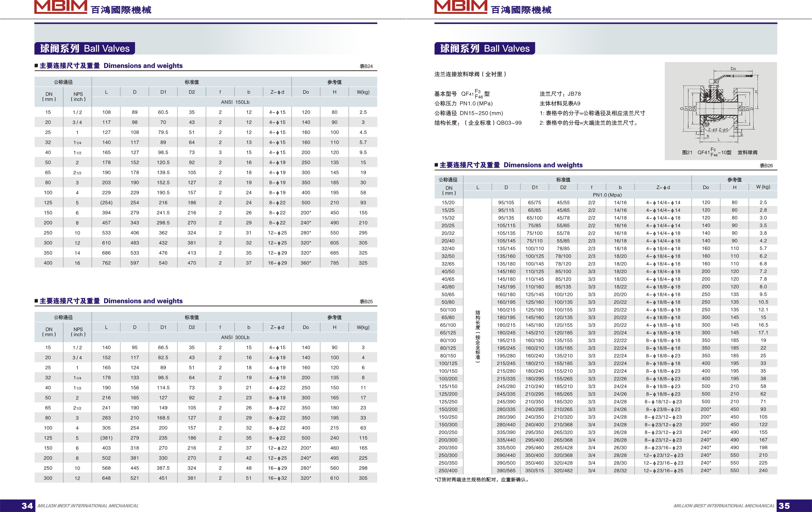Select the '16.5' weight cell in table B26
The width and height of the screenshot is (812, 512).
click(763, 325)
